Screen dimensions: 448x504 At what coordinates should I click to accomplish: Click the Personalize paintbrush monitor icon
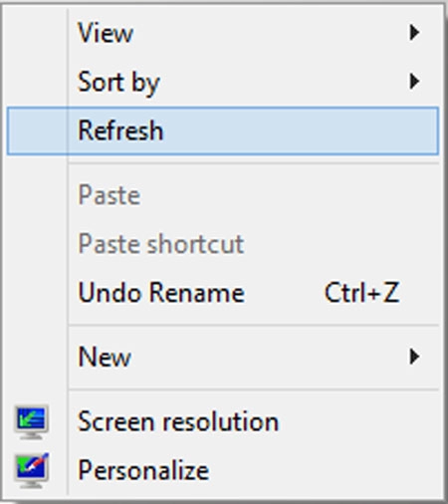(x=31, y=470)
